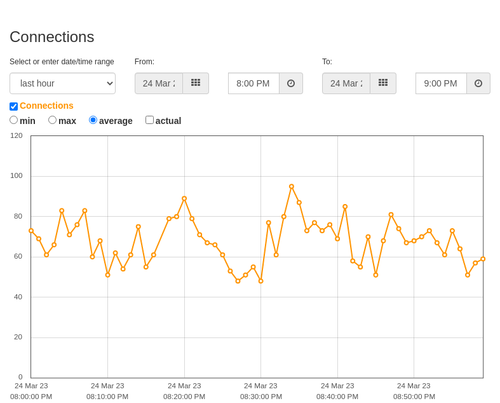
Task: Click the Connections page heading
Action: 52,37
